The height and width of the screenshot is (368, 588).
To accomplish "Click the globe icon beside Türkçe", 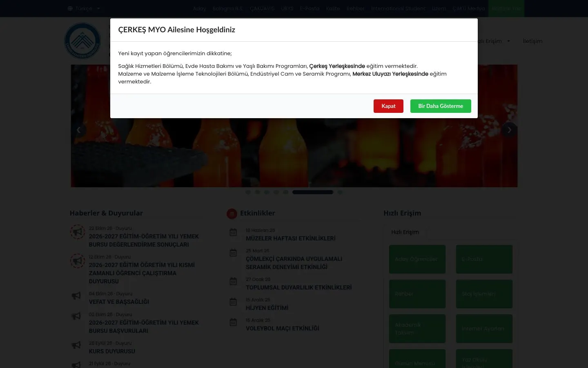I will (x=70, y=8).
